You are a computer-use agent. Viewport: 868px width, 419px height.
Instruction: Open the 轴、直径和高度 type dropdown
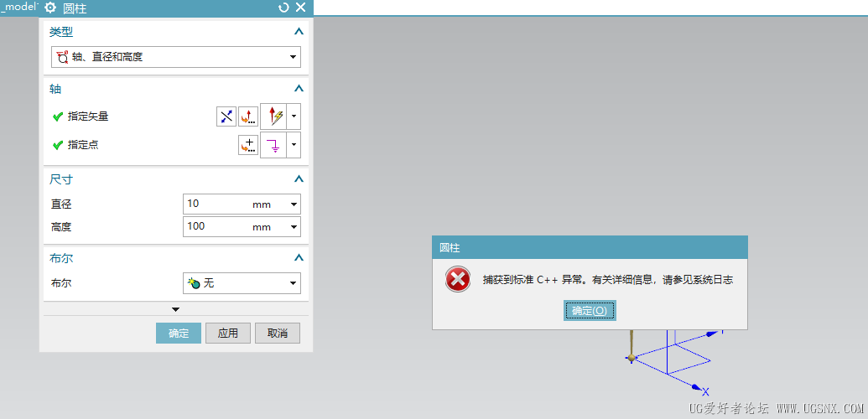pos(176,56)
